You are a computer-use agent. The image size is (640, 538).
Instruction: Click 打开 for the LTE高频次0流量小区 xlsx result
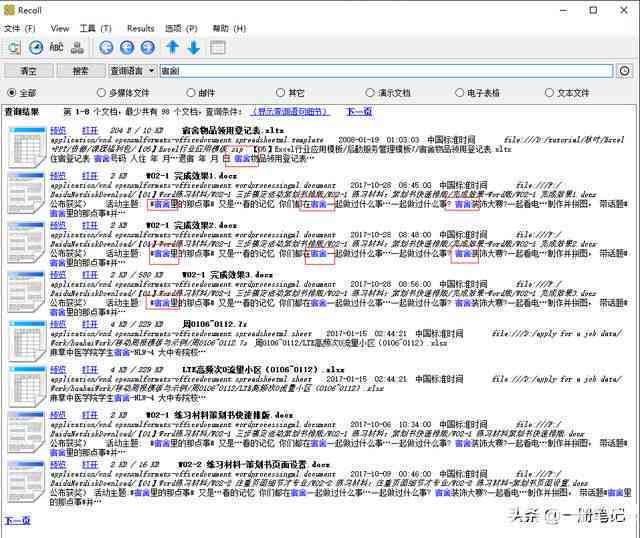pos(90,369)
